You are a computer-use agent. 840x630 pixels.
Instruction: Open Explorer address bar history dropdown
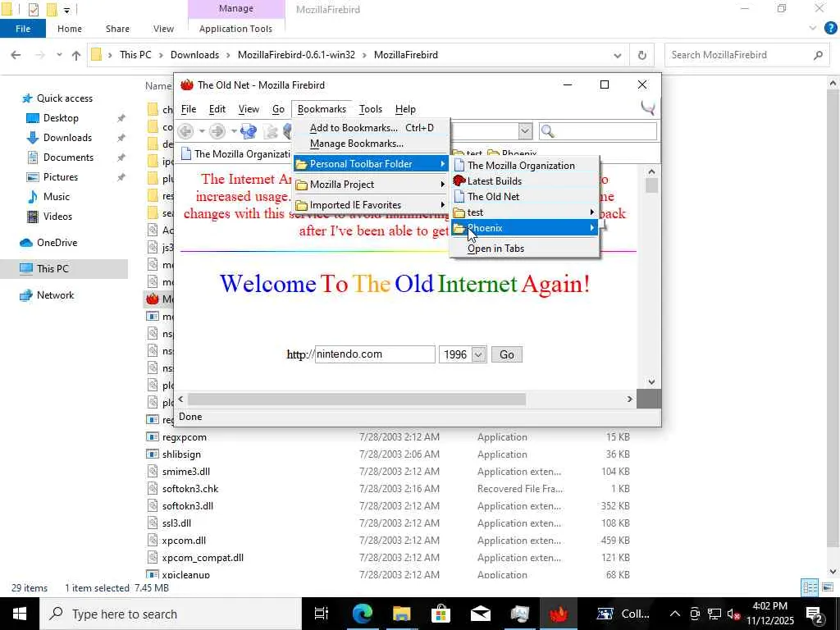coord(618,55)
